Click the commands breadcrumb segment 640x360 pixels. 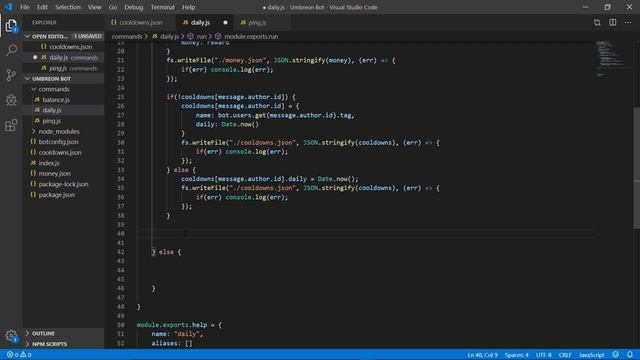point(127,36)
